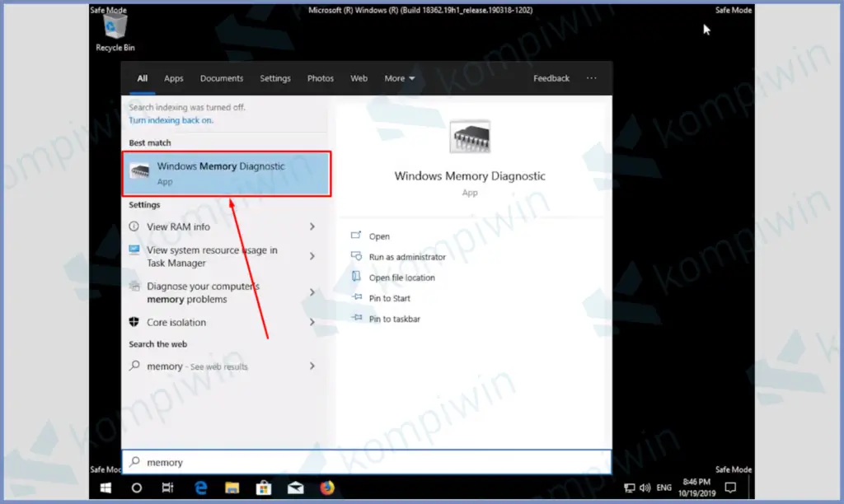This screenshot has height=504, width=844.
Task: Click the Cortana circle taskbar icon
Action: (137, 488)
